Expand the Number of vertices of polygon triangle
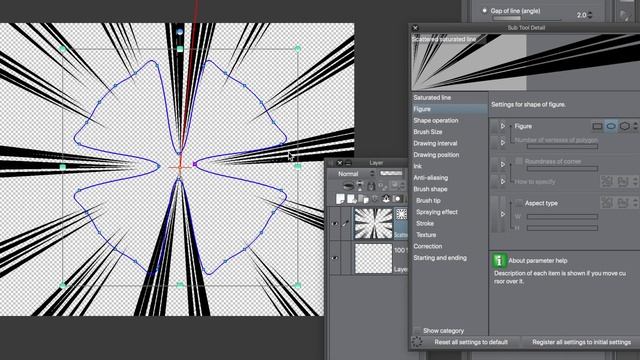 [503, 142]
